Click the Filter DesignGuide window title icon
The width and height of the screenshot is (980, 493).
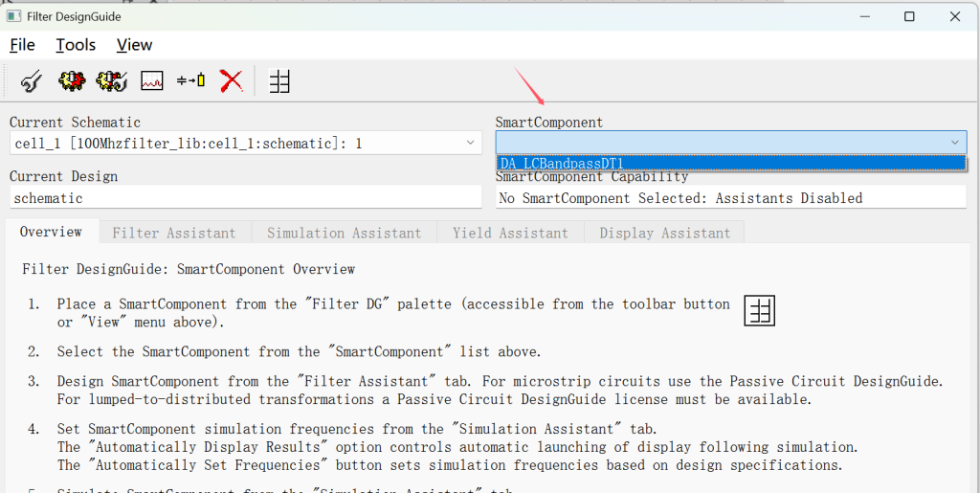click(x=13, y=16)
